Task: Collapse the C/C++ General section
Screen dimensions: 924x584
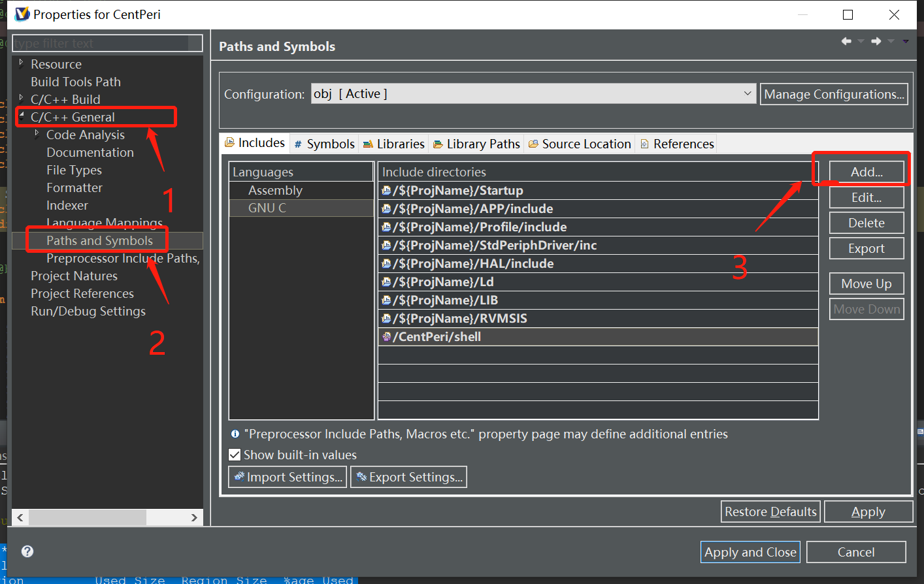Action: point(20,116)
